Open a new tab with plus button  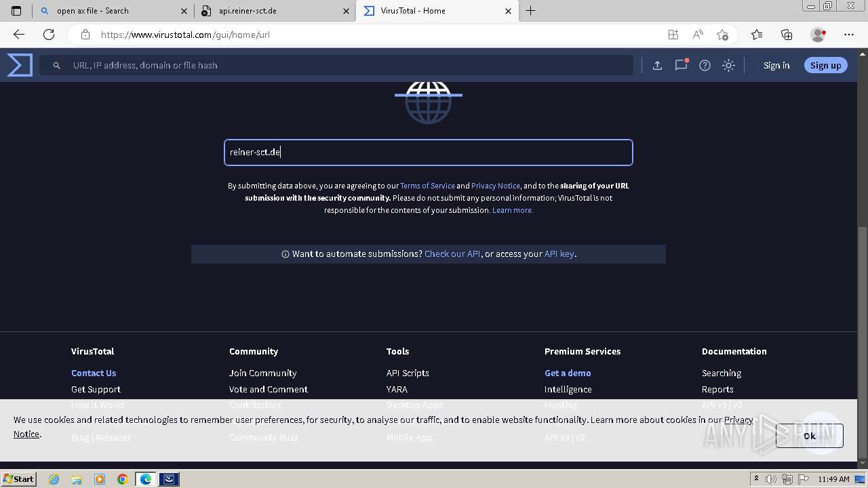[531, 11]
